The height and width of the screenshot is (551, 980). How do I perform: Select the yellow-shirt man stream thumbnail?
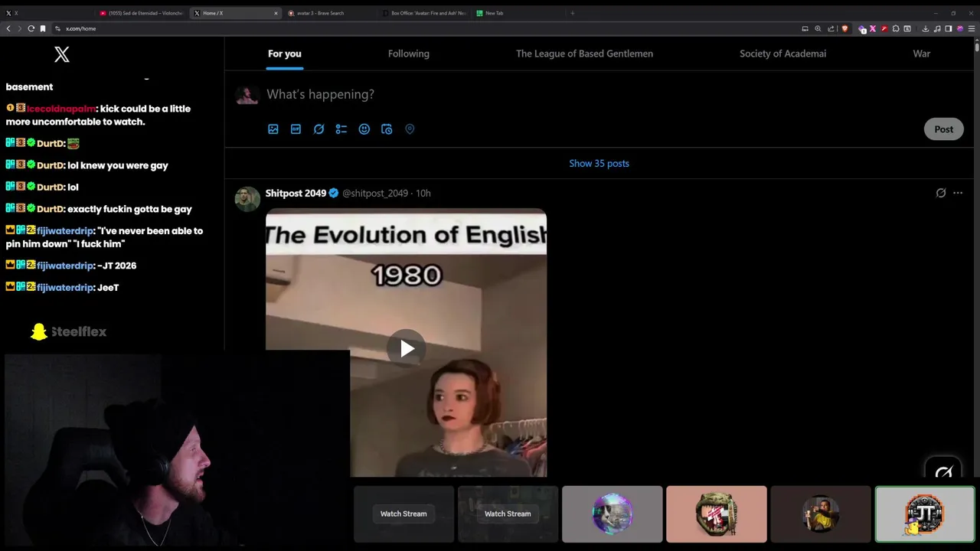(820, 514)
